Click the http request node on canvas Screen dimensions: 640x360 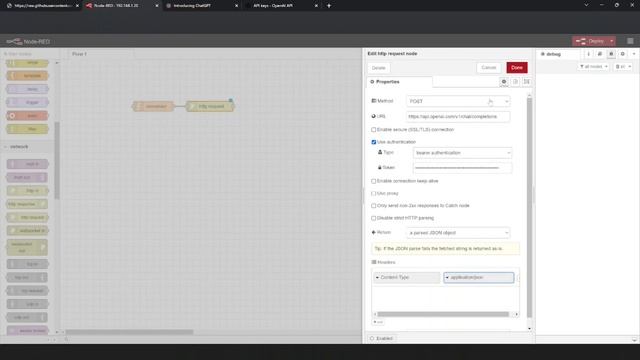click(x=210, y=106)
